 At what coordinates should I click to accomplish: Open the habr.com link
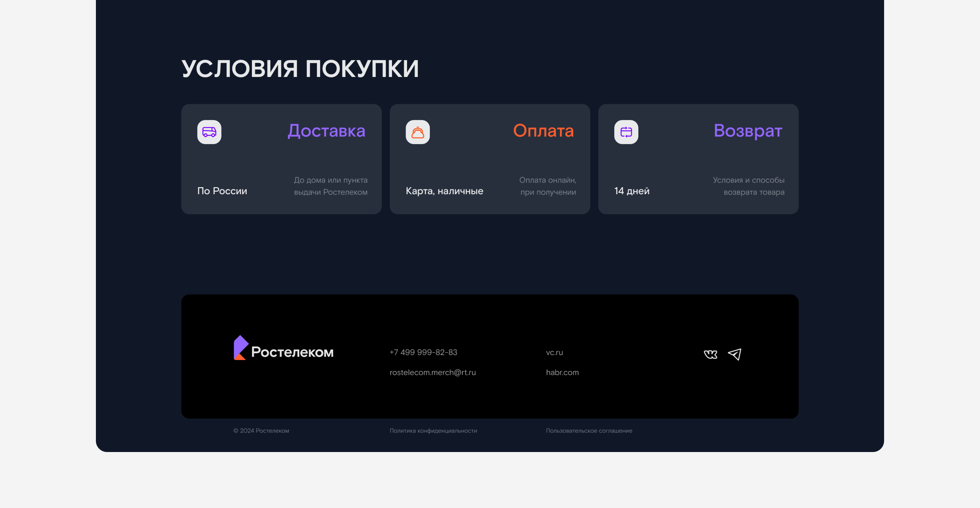(x=562, y=372)
